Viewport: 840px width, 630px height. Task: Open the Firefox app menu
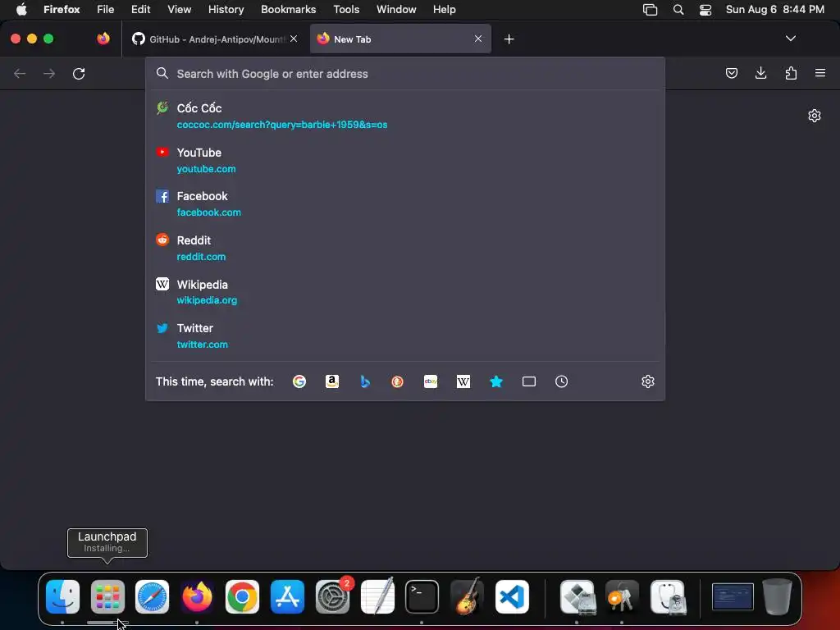point(62,9)
